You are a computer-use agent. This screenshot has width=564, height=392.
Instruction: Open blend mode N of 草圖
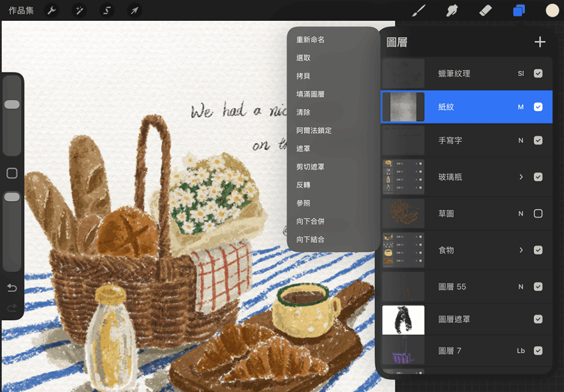coord(520,214)
